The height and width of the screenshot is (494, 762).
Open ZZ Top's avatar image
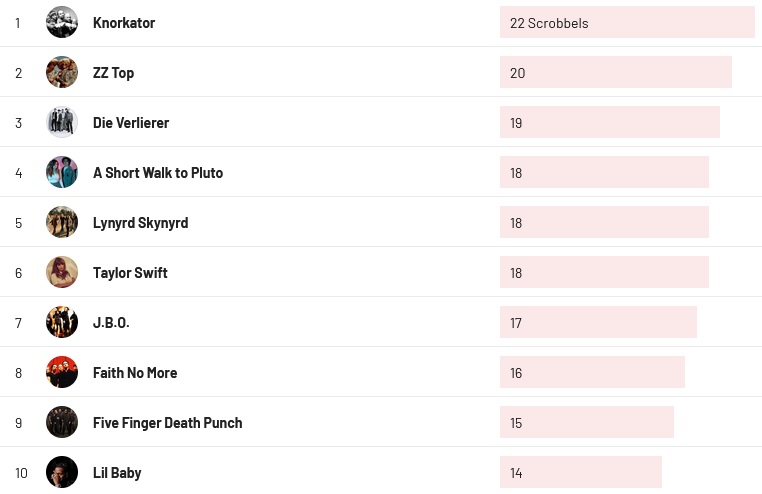[62, 72]
